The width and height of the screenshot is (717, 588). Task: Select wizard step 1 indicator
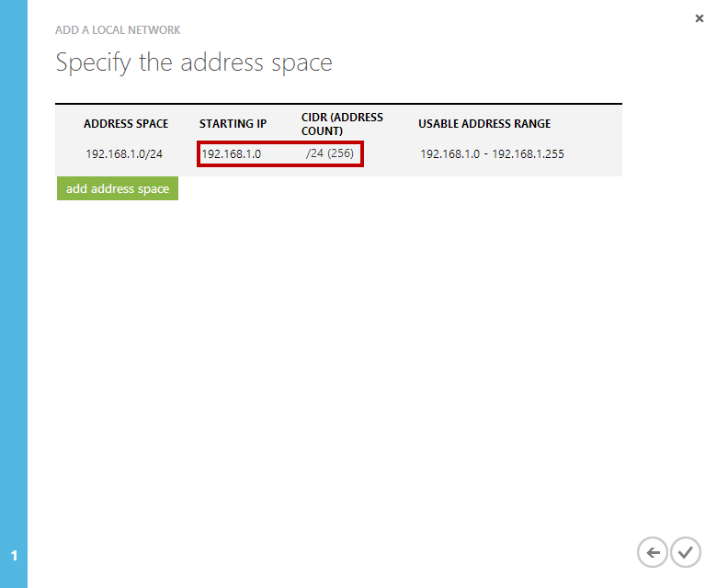(14, 556)
